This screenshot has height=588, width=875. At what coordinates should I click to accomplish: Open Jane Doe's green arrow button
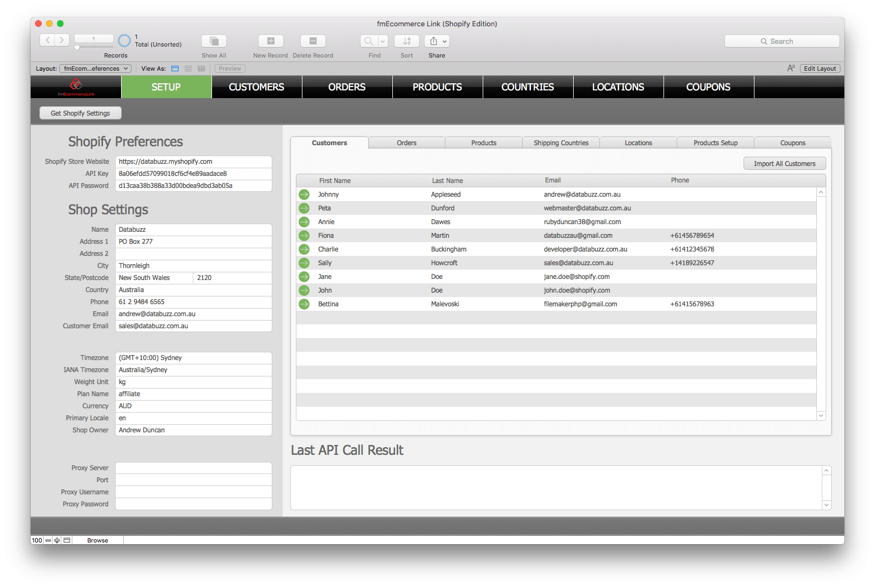point(304,277)
